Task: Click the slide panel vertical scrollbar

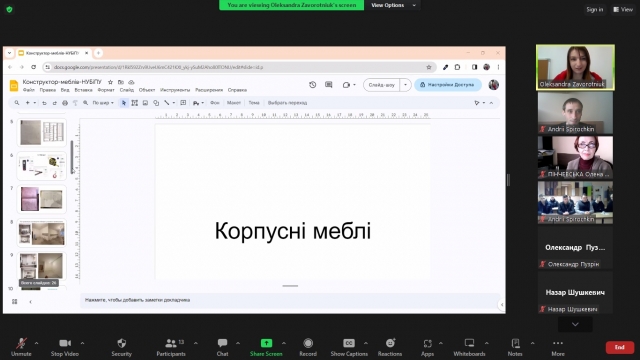Action: [72, 157]
